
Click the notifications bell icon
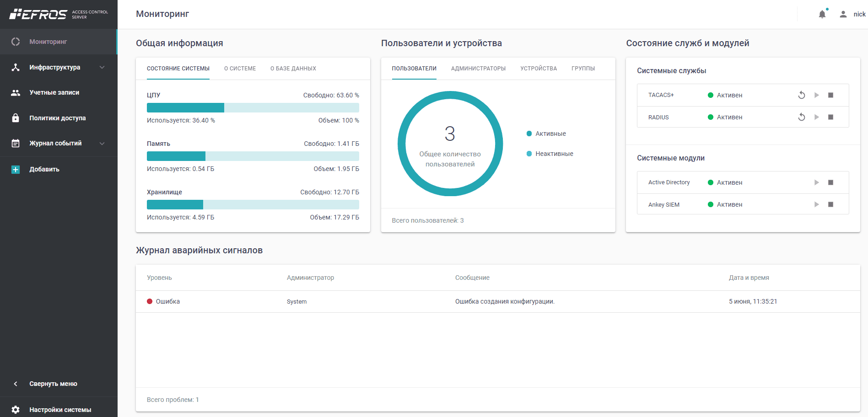point(822,14)
